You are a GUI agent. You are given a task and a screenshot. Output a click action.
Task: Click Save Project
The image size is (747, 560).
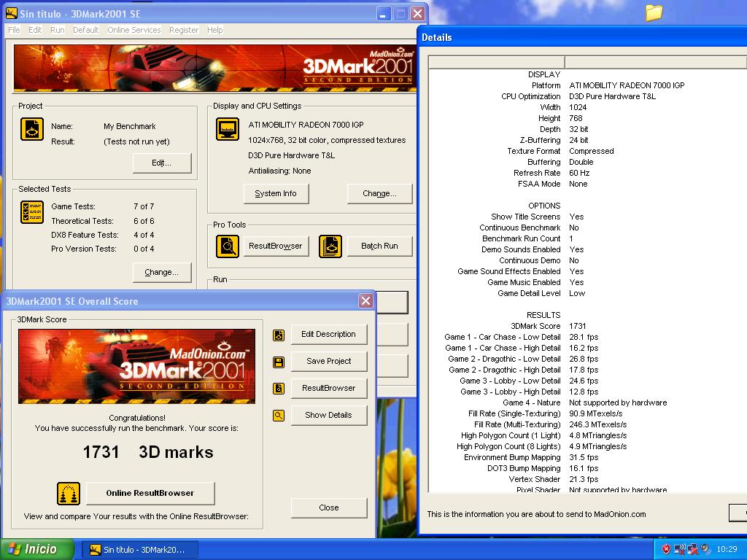329,362
